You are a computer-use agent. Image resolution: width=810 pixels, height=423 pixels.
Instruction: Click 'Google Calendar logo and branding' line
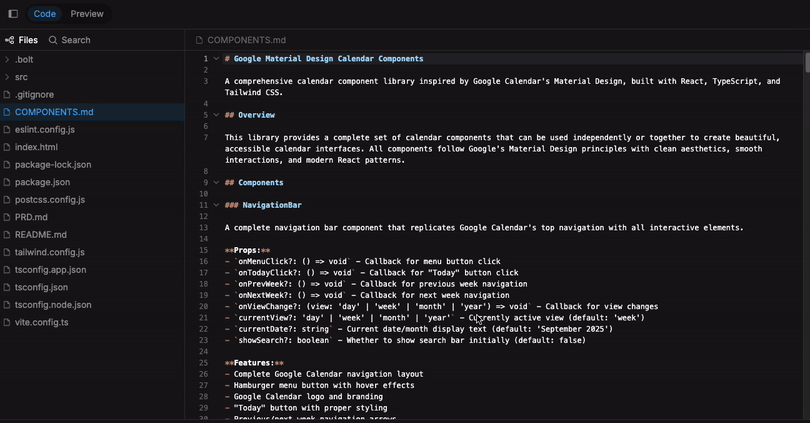pyautogui.click(x=304, y=397)
